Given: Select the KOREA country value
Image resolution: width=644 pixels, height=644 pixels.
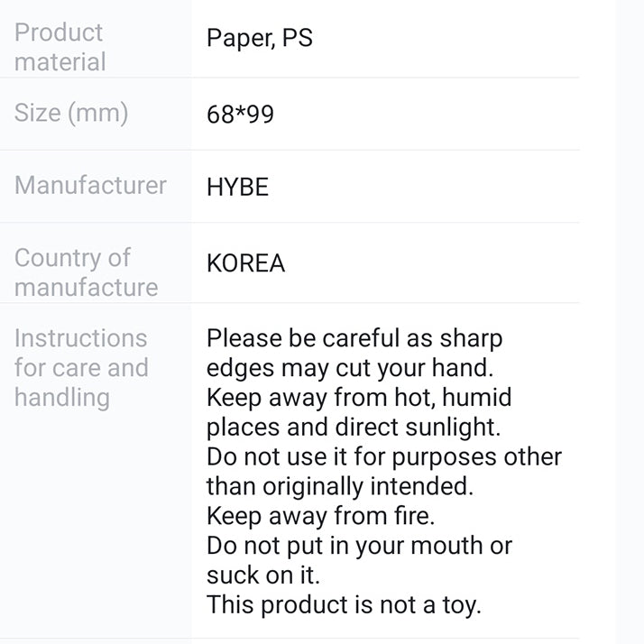Looking at the screenshot, I should tap(245, 263).
